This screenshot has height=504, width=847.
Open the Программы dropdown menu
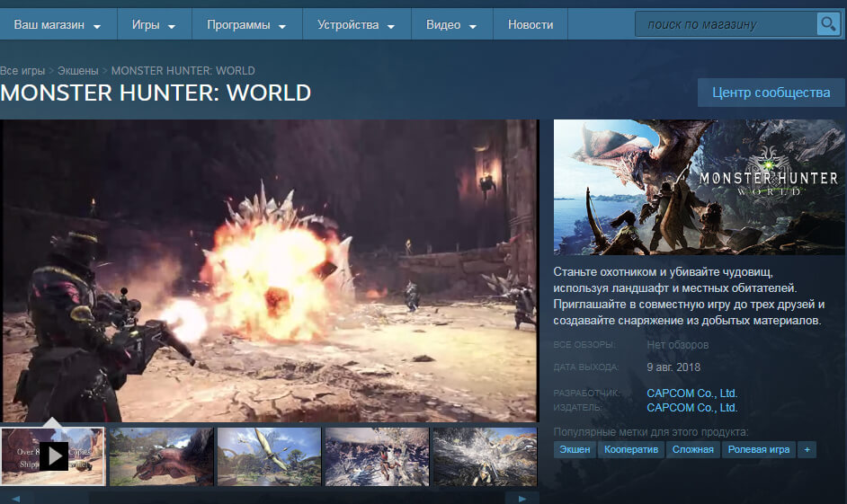[247, 25]
